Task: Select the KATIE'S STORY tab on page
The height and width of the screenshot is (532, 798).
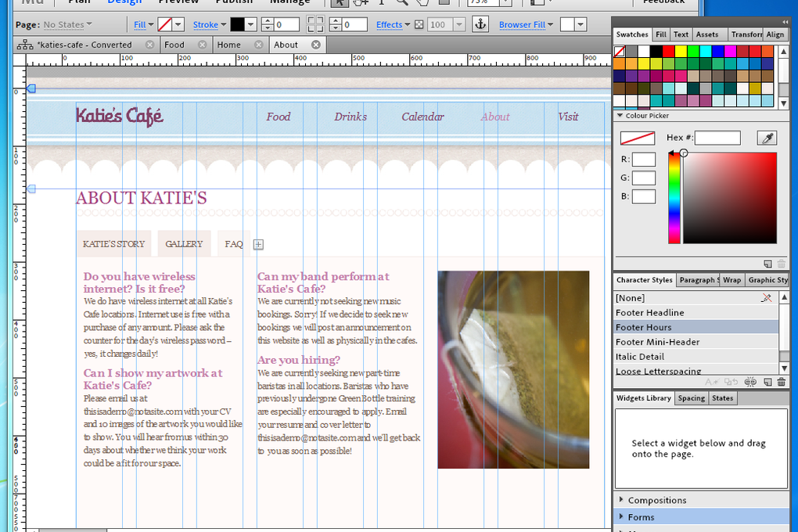Action: pos(114,244)
